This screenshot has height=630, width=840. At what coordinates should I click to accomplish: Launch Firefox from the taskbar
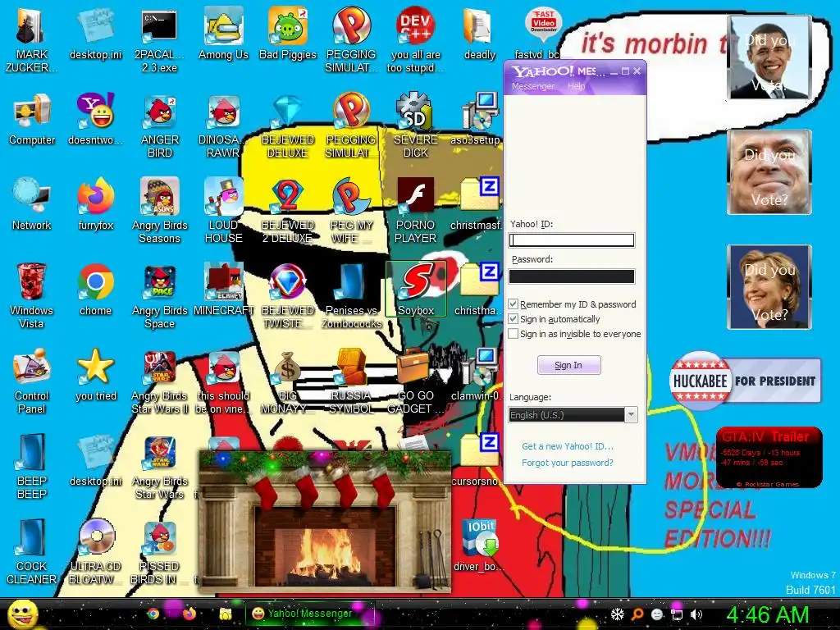pyautogui.click(x=189, y=614)
